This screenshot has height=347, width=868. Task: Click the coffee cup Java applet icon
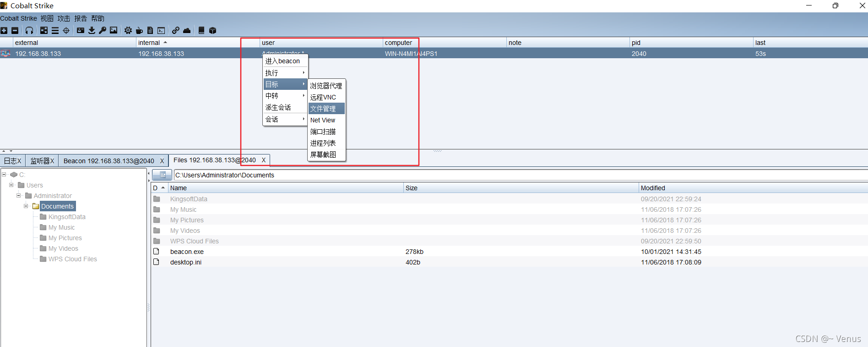point(139,30)
